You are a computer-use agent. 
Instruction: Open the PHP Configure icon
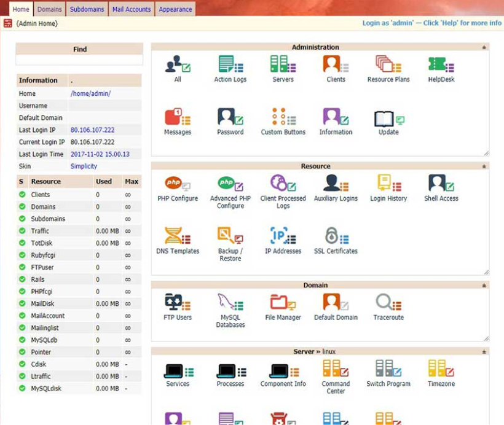pos(178,184)
